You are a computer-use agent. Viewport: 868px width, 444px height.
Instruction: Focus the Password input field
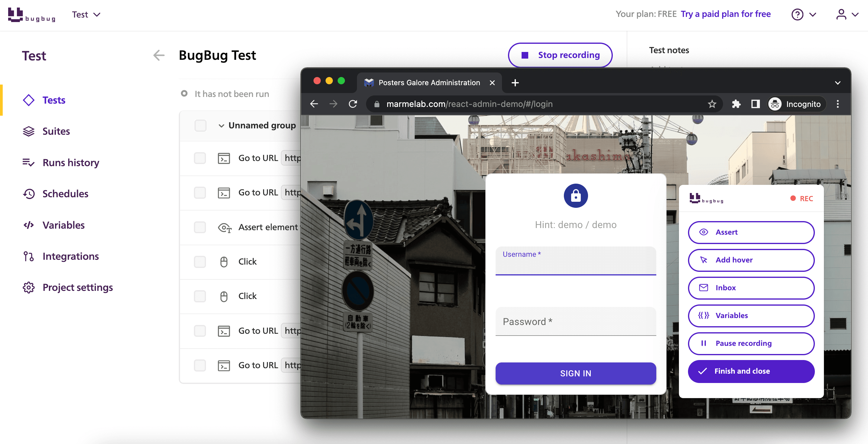576,321
